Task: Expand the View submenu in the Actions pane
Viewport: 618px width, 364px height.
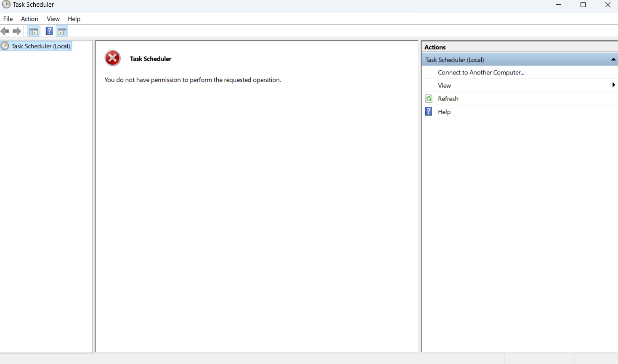Action: point(613,85)
